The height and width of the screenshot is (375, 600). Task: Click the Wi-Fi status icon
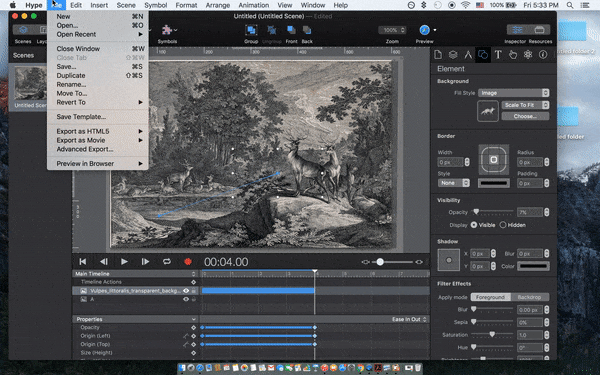(465, 5)
